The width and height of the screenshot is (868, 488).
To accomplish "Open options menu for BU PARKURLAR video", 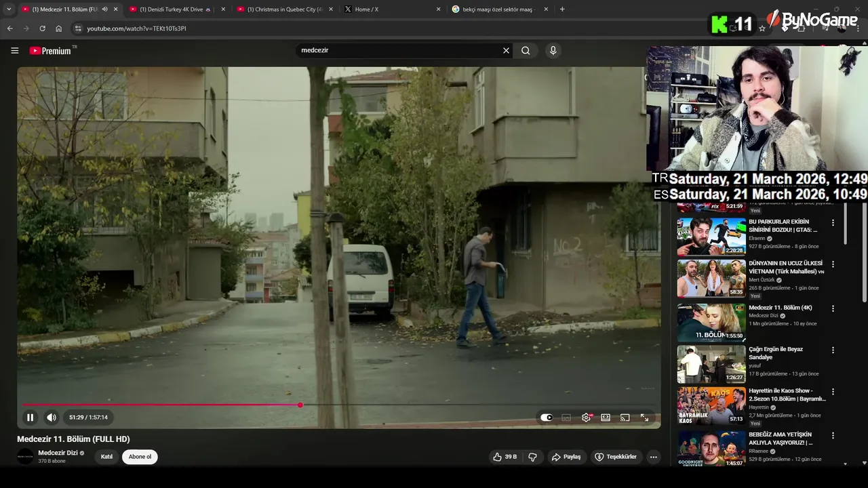I will tap(833, 223).
